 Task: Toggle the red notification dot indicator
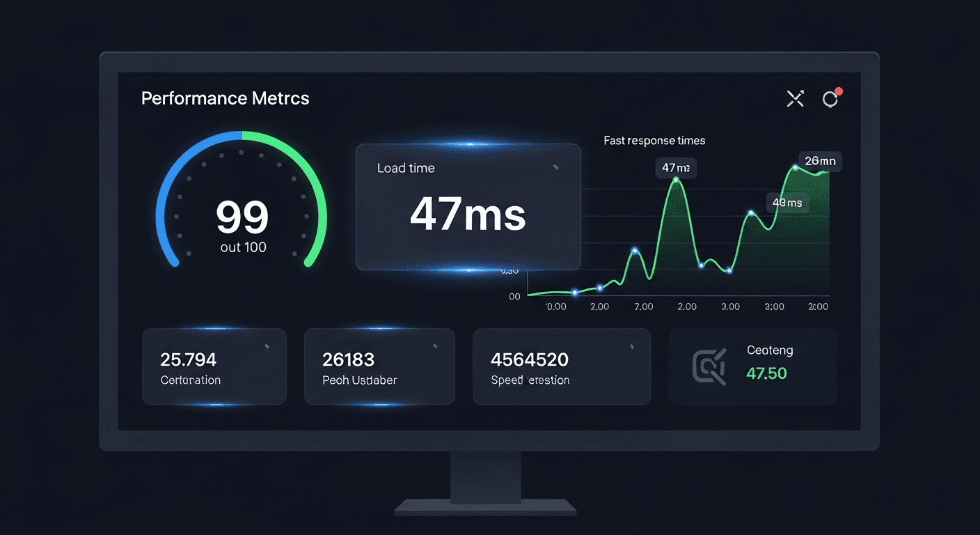tap(839, 91)
